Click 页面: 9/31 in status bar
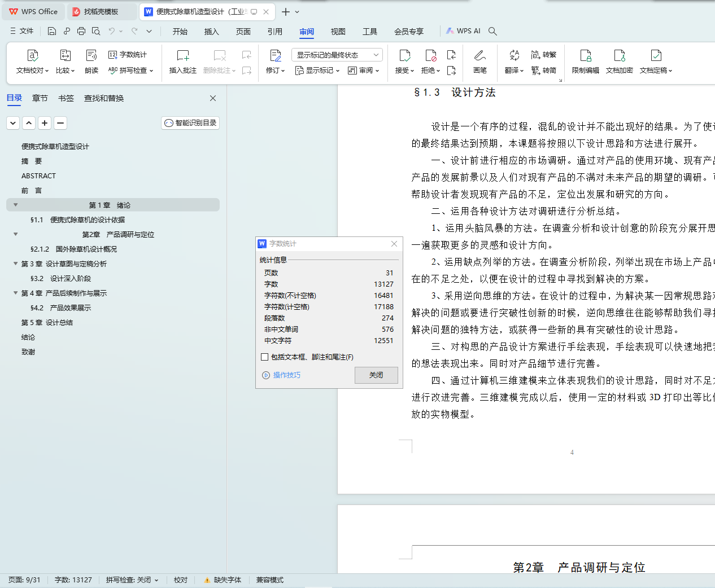The width and height of the screenshot is (715, 588). [x=24, y=580]
